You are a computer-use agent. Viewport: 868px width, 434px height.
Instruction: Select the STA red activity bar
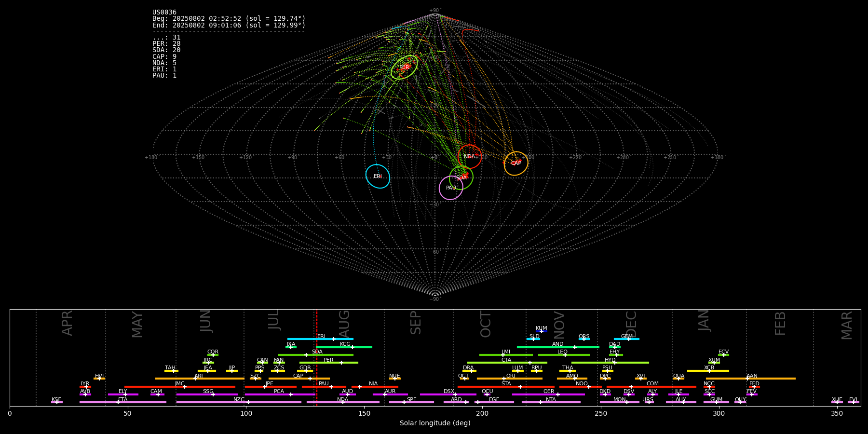pyautogui.click(x=506, y=387)
